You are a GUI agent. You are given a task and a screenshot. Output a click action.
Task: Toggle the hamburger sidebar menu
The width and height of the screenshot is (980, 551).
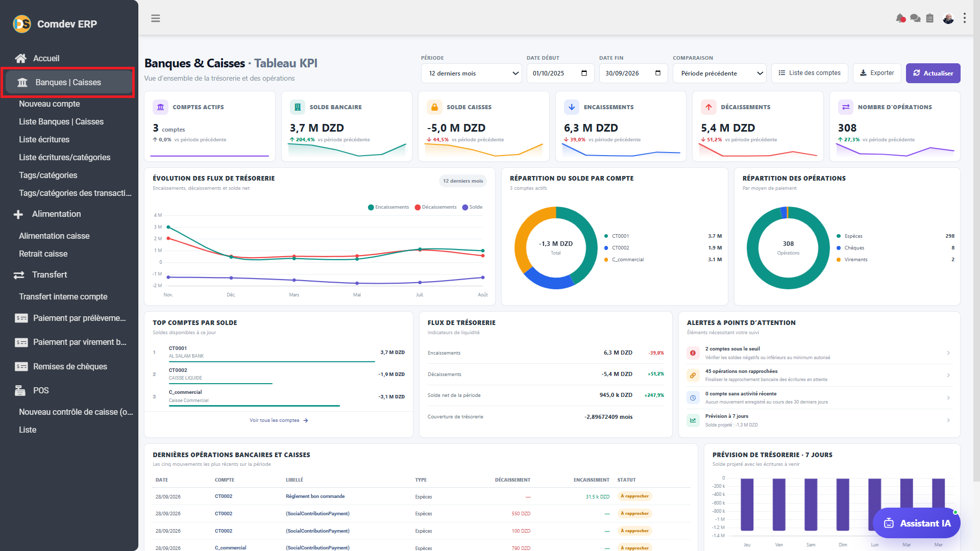pos(156,18)
